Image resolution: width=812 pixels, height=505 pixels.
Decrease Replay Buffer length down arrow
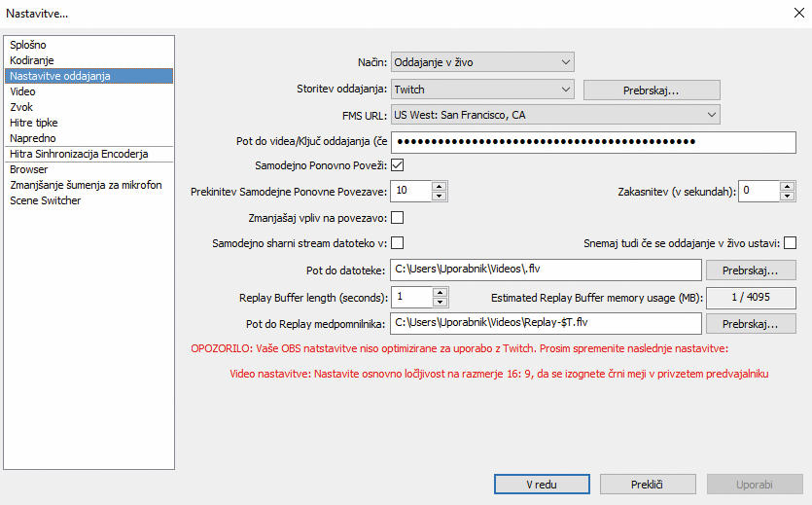point(440,303)
